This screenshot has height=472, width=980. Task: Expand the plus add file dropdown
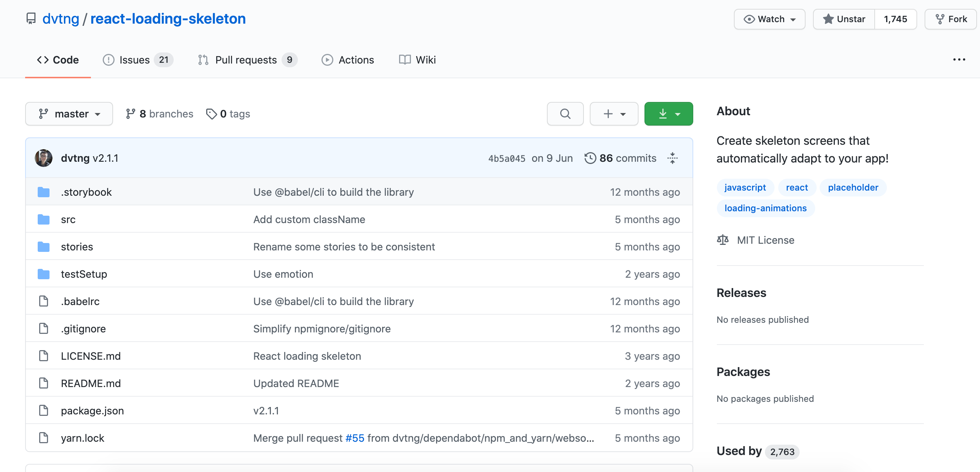click(x=614, y=114)
